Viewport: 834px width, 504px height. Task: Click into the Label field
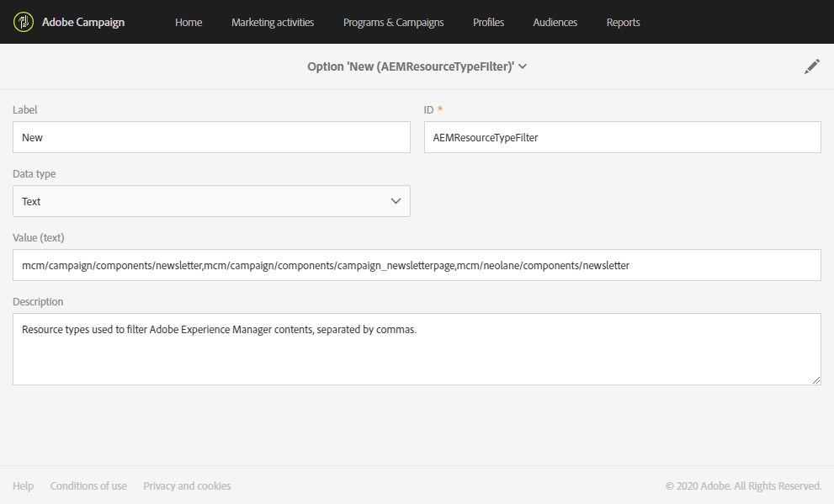pos(211,137)
